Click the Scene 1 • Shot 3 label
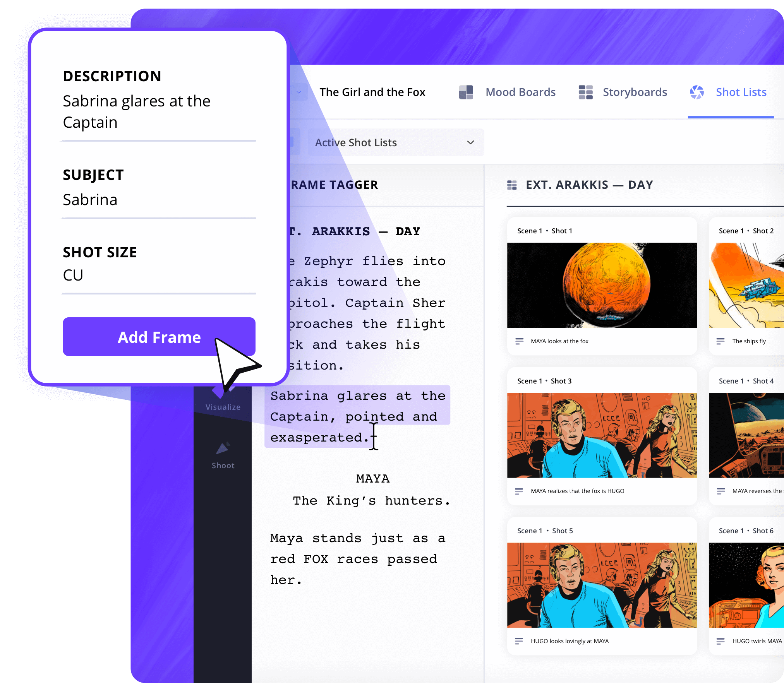Viewport: 784px width, 683px height. pyautogui.click(x=544, y=381)
